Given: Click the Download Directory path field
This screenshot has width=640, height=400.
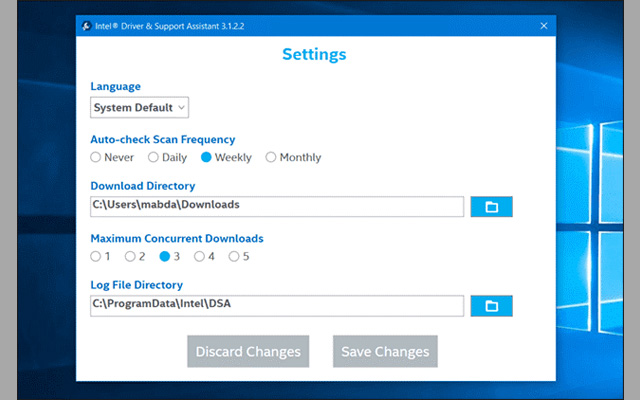Looking at the screenshot, I should 277,206.
